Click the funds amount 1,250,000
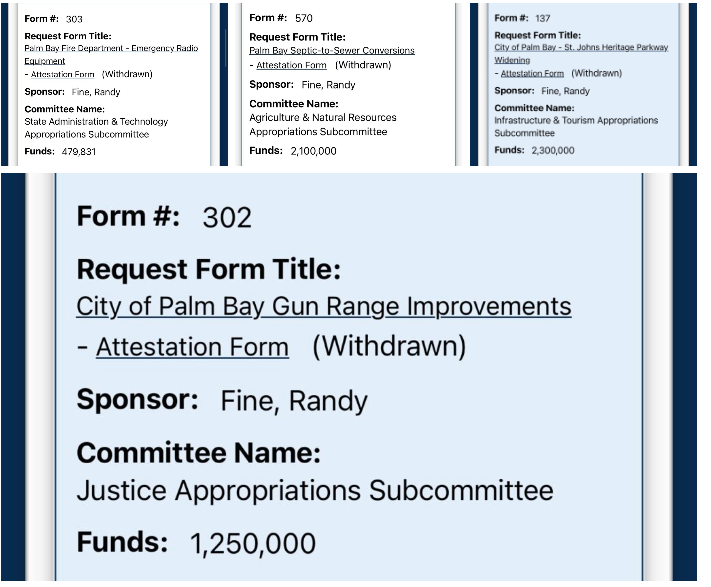Screen dimensions: 711x587 tap(253, 544)
